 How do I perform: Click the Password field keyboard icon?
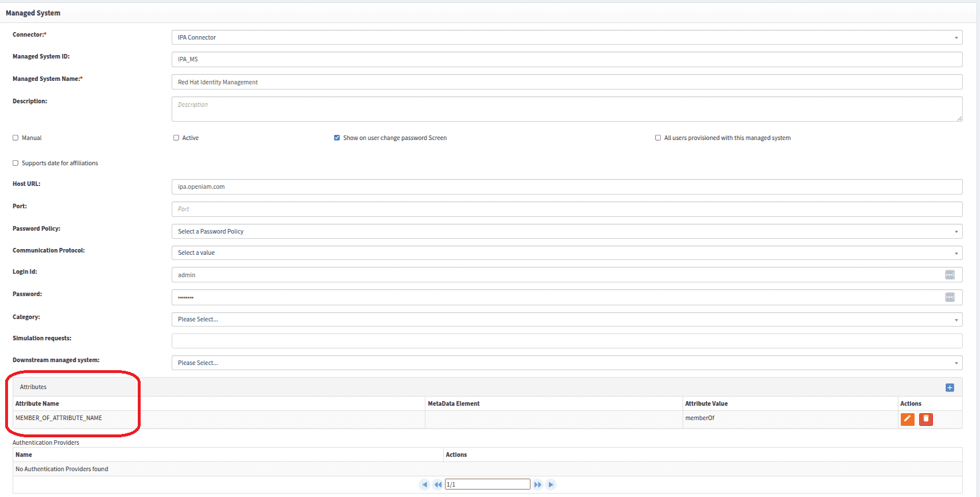point(950,297)
